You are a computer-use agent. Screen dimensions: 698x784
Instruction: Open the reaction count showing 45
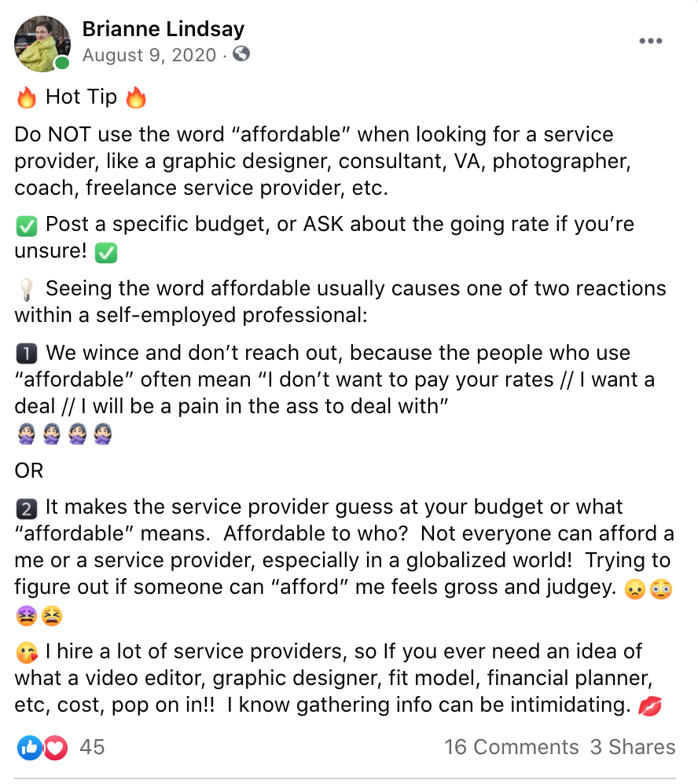[92, 747]
